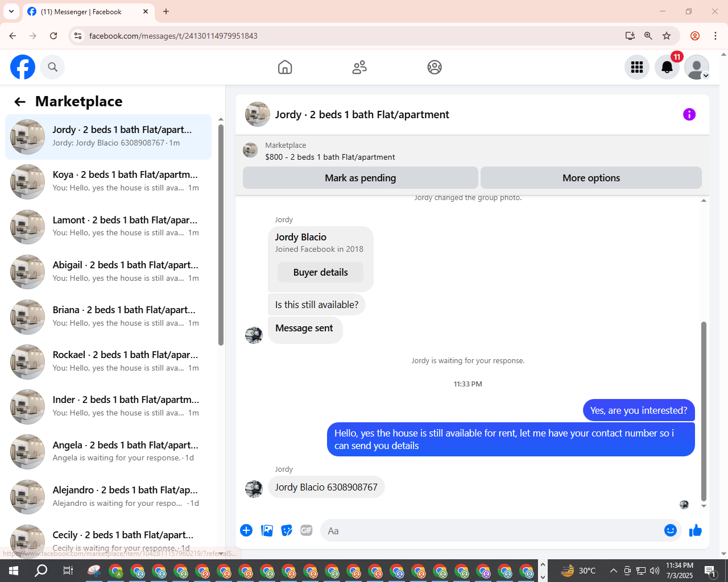Open Windows Task View
Image resolution: width=728 pixels, height=582 pixels.
click(x=68, y=571)
